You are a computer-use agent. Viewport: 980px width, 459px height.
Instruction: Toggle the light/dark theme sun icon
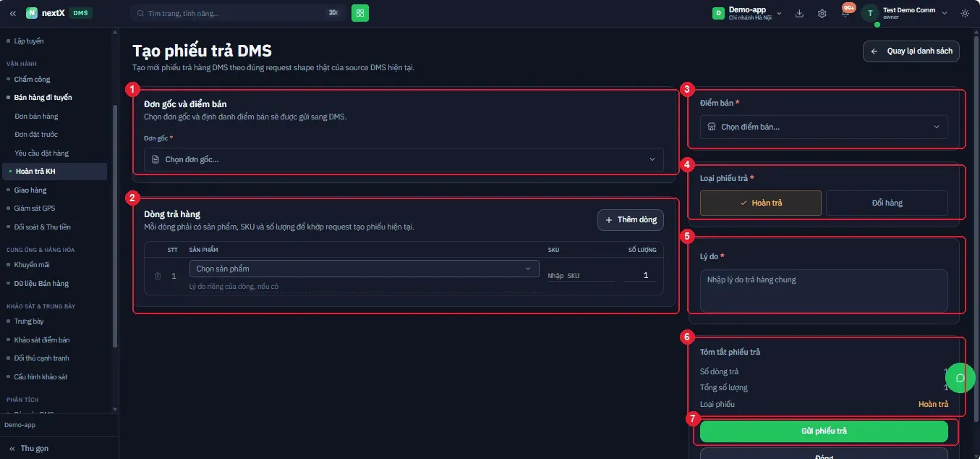[x=965, y=13]
